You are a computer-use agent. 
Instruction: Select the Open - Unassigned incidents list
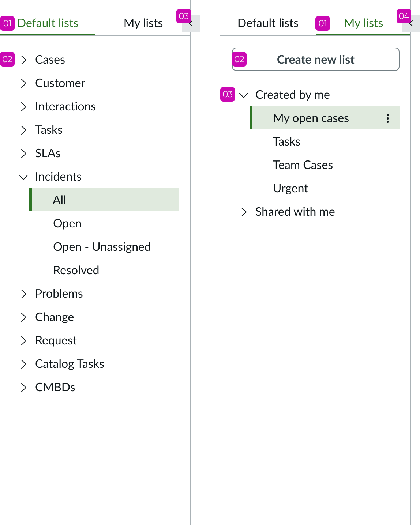click(x=102, y=247)
